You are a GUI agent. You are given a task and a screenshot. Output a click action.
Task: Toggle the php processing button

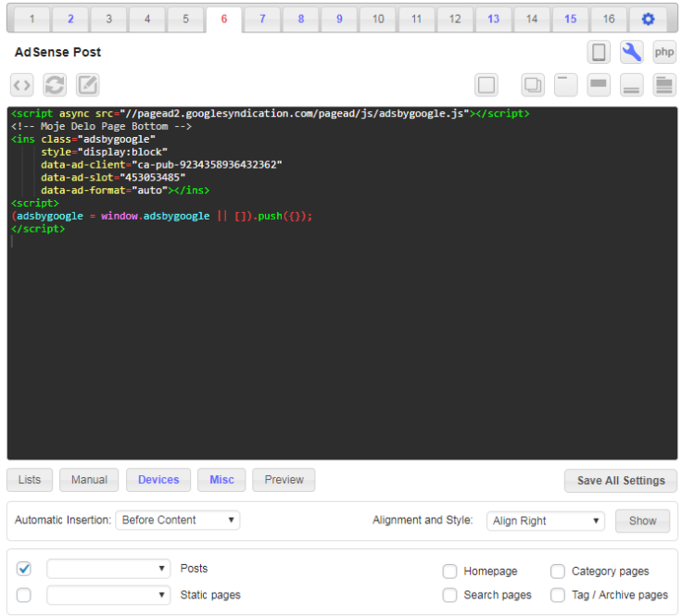664,52
